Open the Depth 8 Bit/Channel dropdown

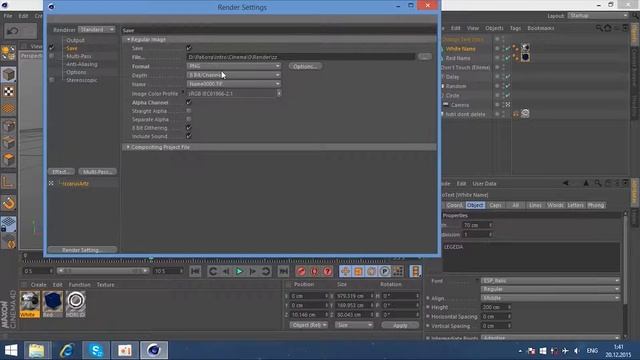pos(234,75)
